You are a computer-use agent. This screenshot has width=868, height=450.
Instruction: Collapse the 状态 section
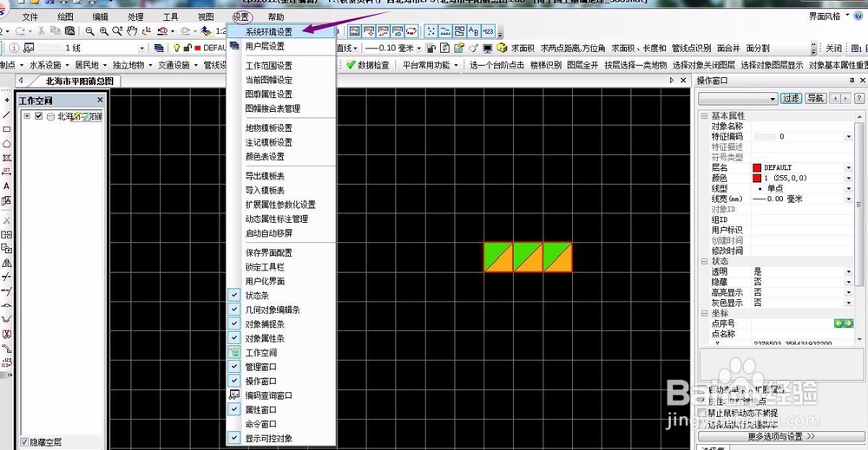pyautogui.click(x=705, y=261)
